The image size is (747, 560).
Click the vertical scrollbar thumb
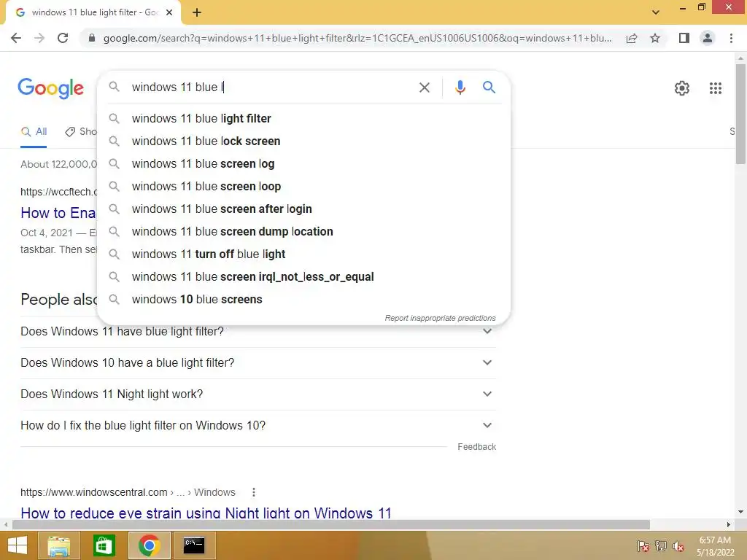click(x=740, y=114)
